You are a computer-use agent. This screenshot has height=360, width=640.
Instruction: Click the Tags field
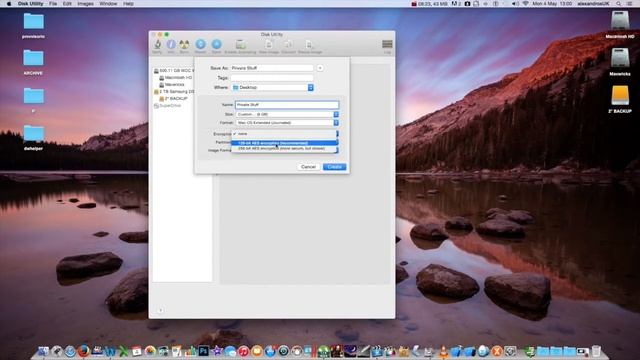pyautogui.click(x=272, y=78)
